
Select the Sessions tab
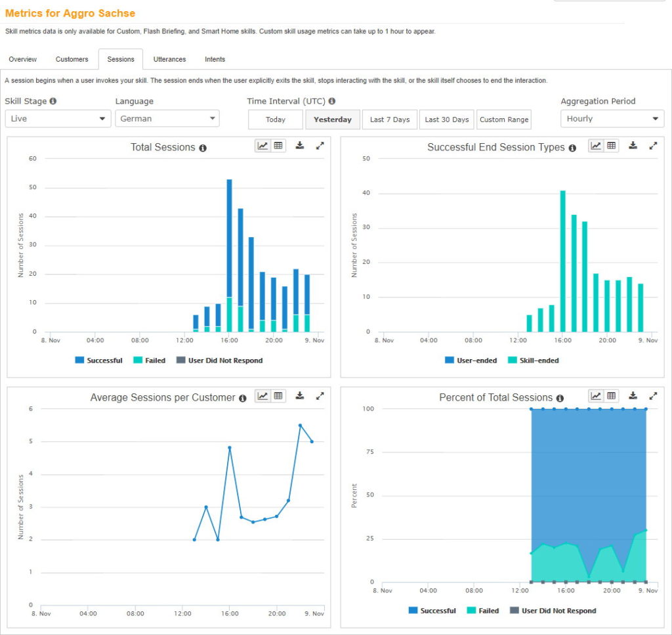click(121, 59)
